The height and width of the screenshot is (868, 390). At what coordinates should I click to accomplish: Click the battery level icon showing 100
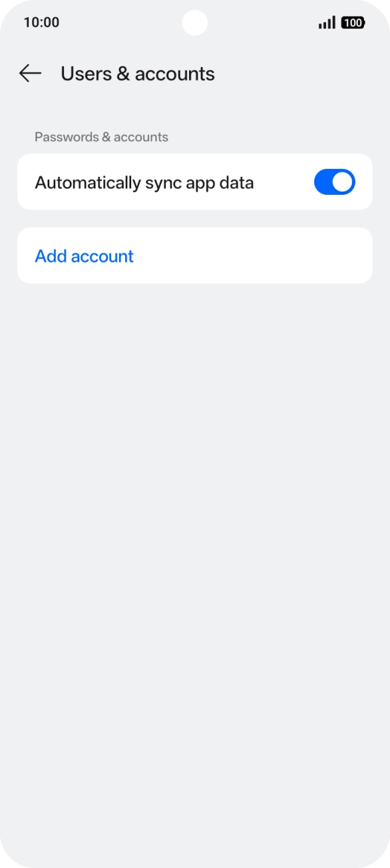click(x=353, y=22)
